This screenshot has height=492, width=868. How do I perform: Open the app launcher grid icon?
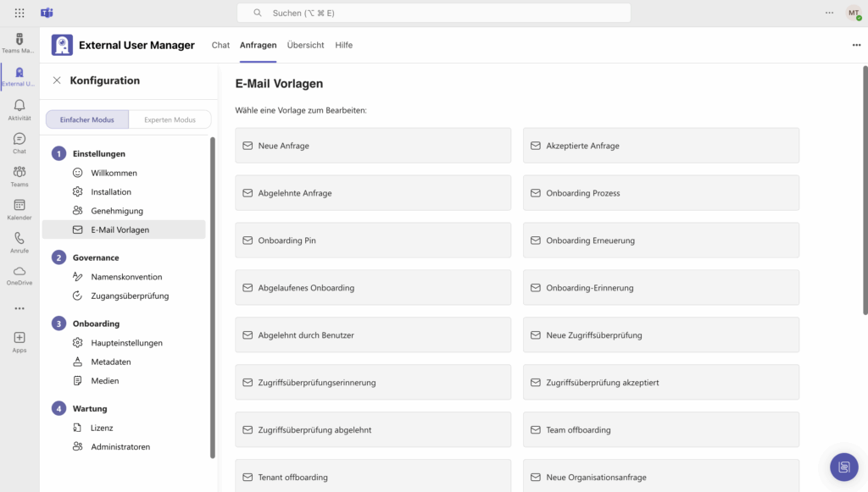pyautogui.click(x=19, y=13)
